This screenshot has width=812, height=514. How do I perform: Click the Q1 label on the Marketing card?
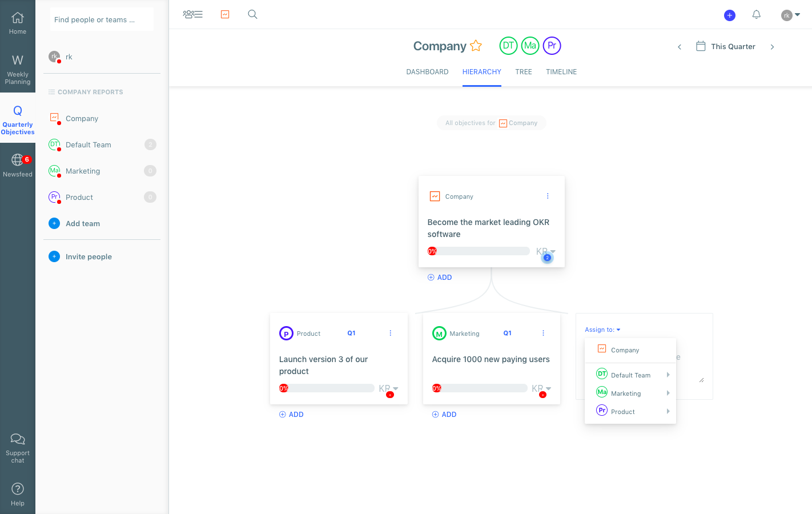[508, 333]
